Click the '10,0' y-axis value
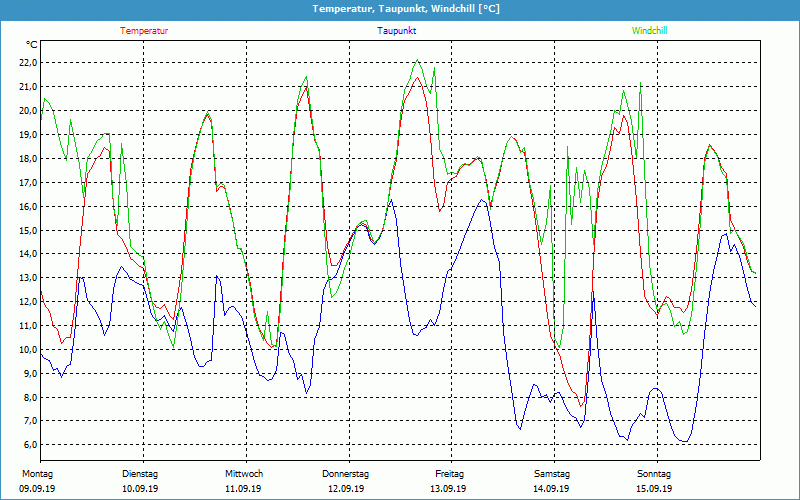 pos(28,350)
